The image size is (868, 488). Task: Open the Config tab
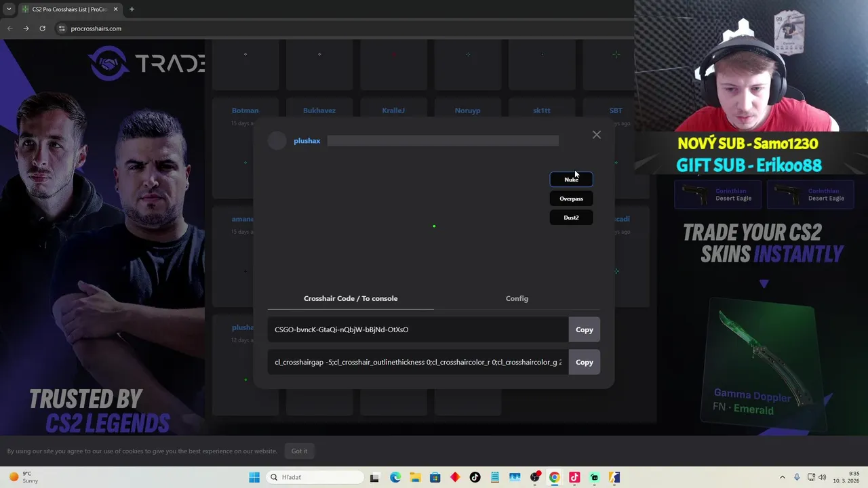pos(517,298)
